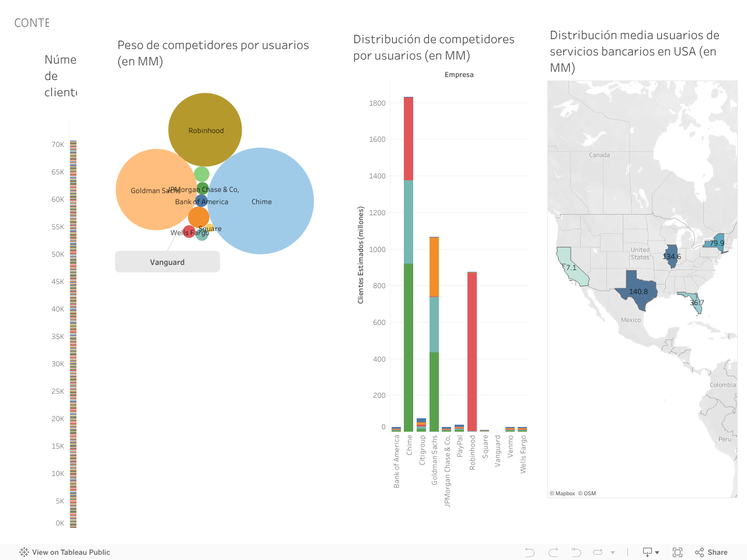747x560 pixels.
Task: Select the green segment of Chime bar
Action: [409, 350]
